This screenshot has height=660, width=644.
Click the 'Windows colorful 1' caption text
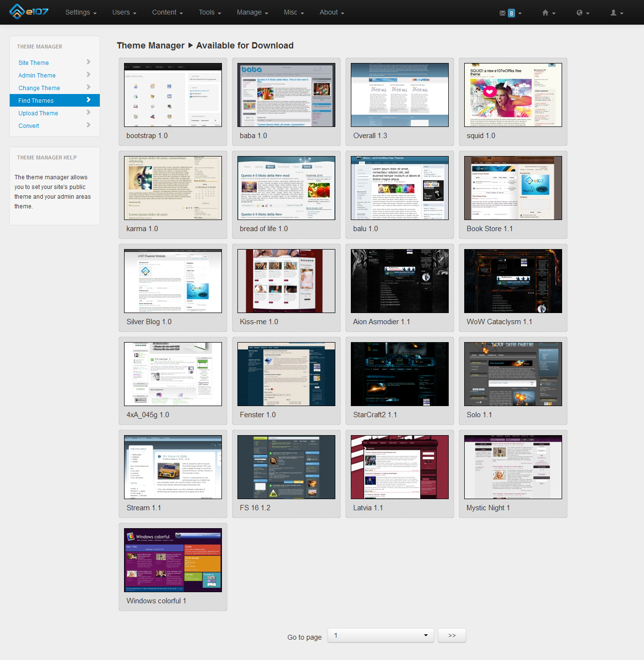point(156,601)
